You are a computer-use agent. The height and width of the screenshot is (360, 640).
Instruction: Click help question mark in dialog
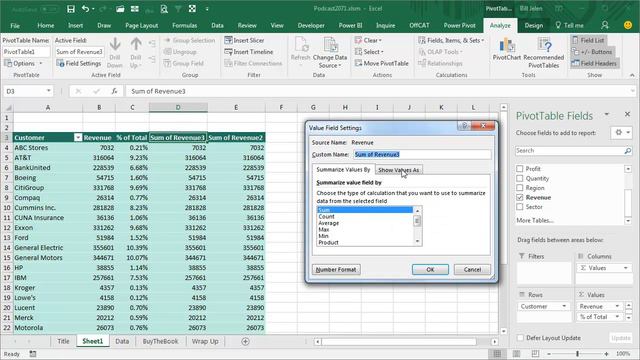click(464, 126)
